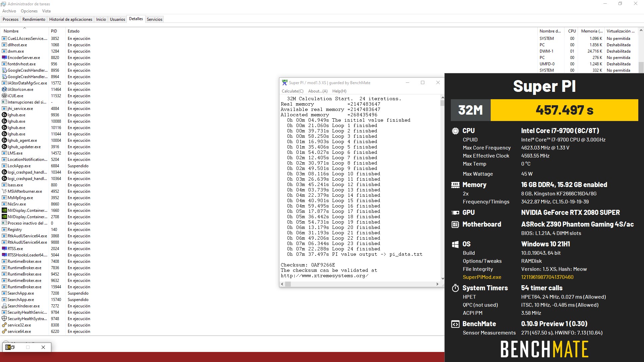The width and height of the screenshot is (644, 362).
Task: Open Help menu in Super PI
Action: coord(339,91)
